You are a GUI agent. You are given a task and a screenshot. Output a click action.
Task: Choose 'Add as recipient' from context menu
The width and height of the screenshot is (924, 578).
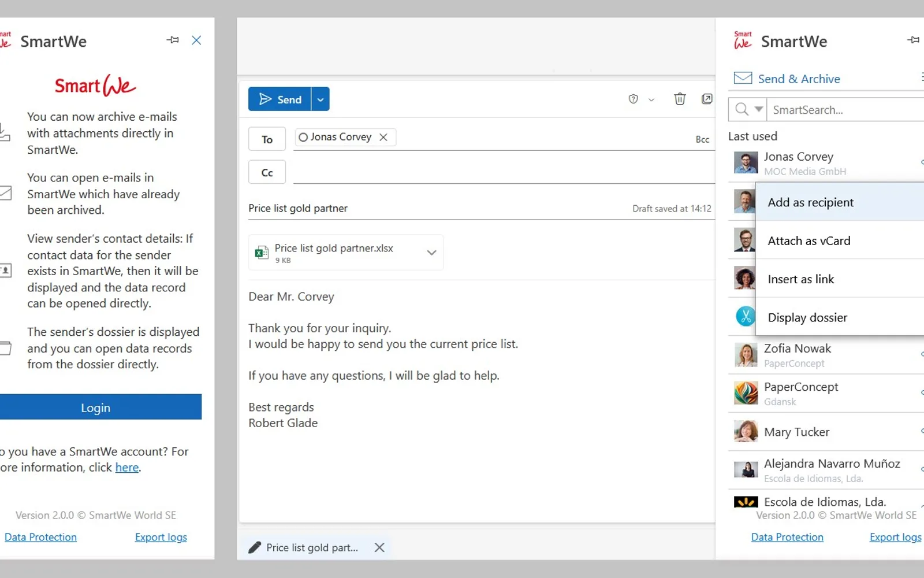[840, 202]
